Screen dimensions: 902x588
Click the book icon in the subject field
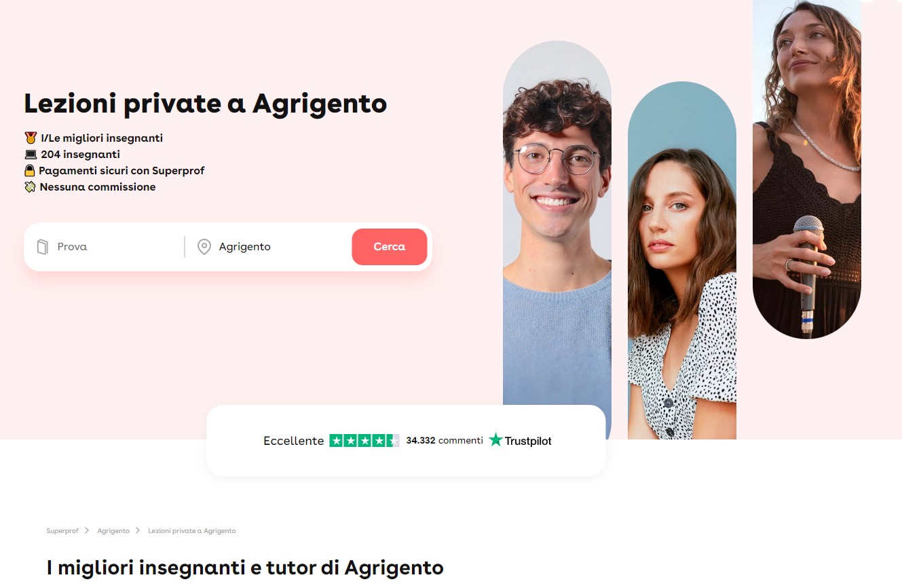tap(42, 247)
